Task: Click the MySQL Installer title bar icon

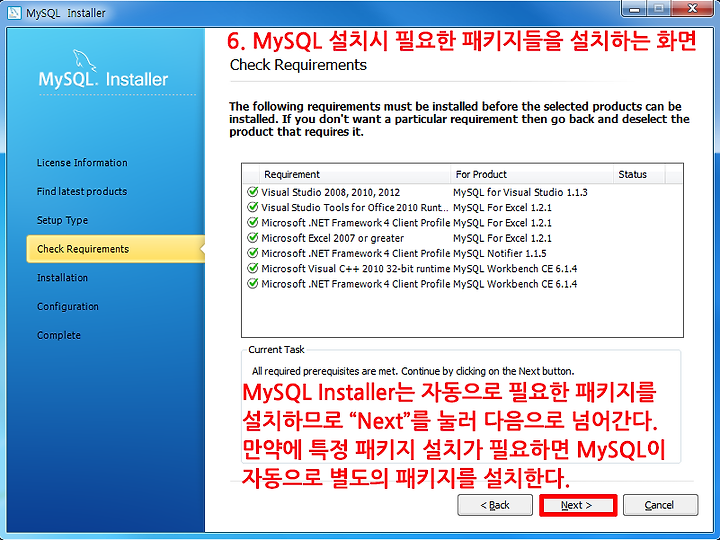Action: [x=14, y=12]
